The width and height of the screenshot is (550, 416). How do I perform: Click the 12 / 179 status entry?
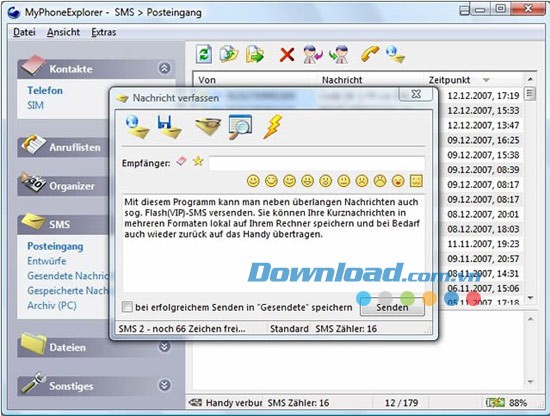(401, 403)
